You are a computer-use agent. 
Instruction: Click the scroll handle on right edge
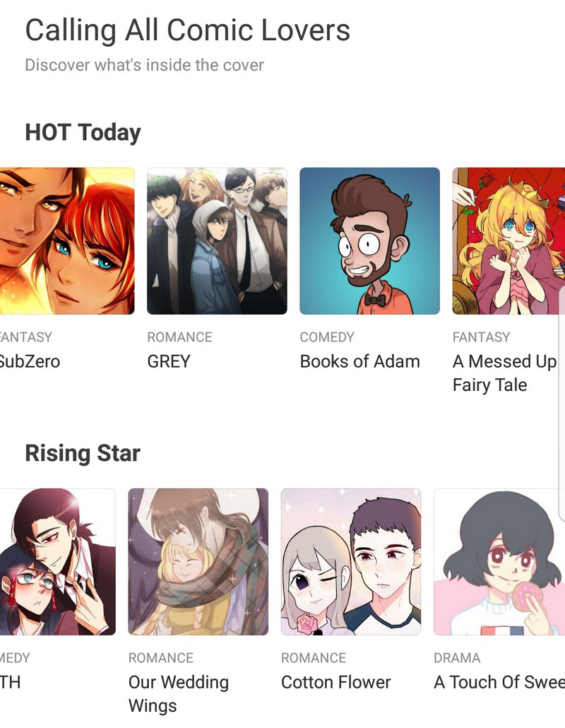pyautogui.click(x=562, y=404)
